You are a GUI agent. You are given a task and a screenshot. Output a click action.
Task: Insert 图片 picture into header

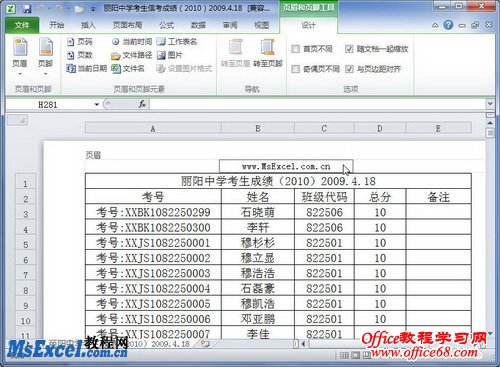[x=169, y=55]
